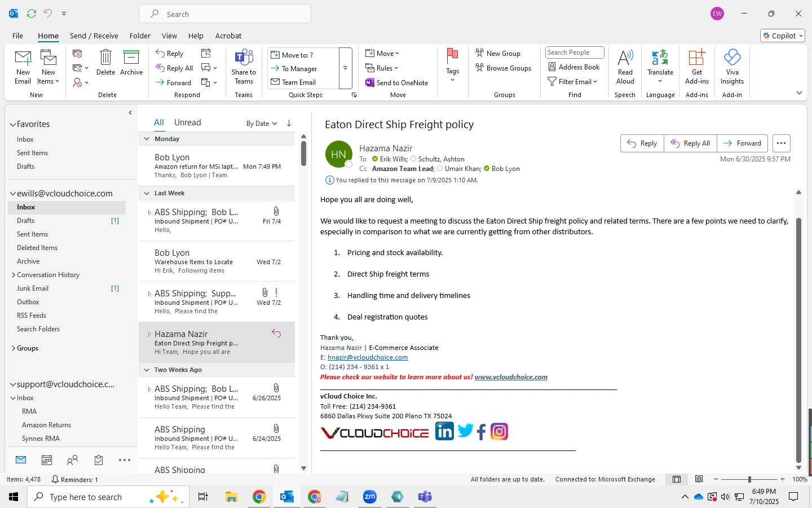Click Forward button in reading pane

click(742, 143)
